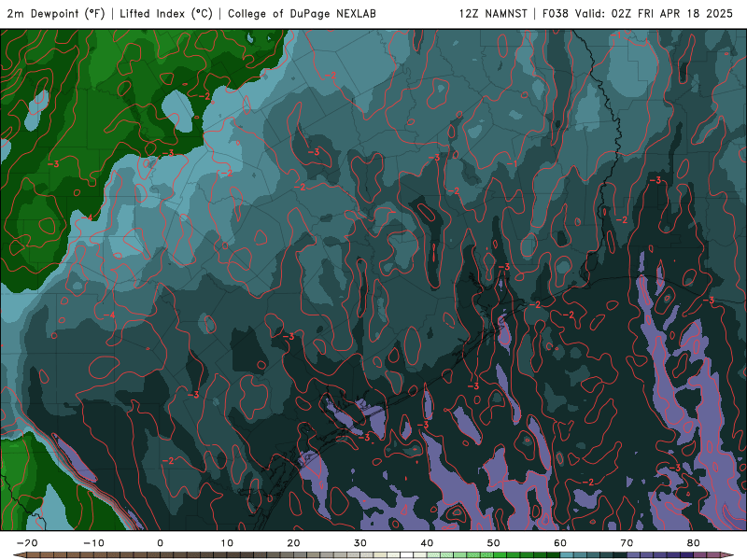Click the '-10' color bar label
Image resolution: width=747 pixels, height=560 pixels.
(x=93, y=543)
